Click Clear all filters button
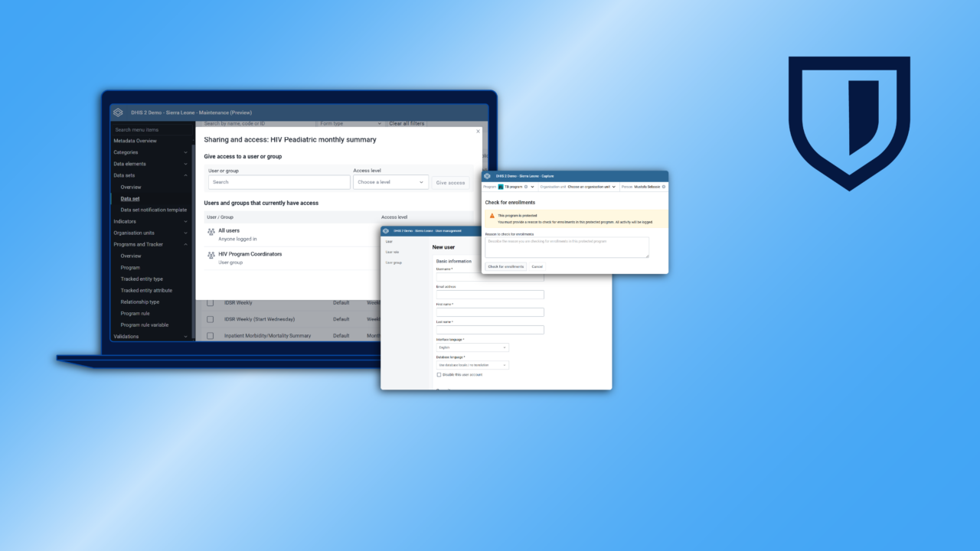 [407, 123]
